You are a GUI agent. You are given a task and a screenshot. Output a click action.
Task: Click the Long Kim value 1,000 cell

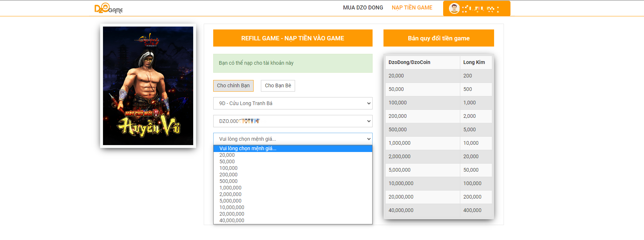(476, 103)
